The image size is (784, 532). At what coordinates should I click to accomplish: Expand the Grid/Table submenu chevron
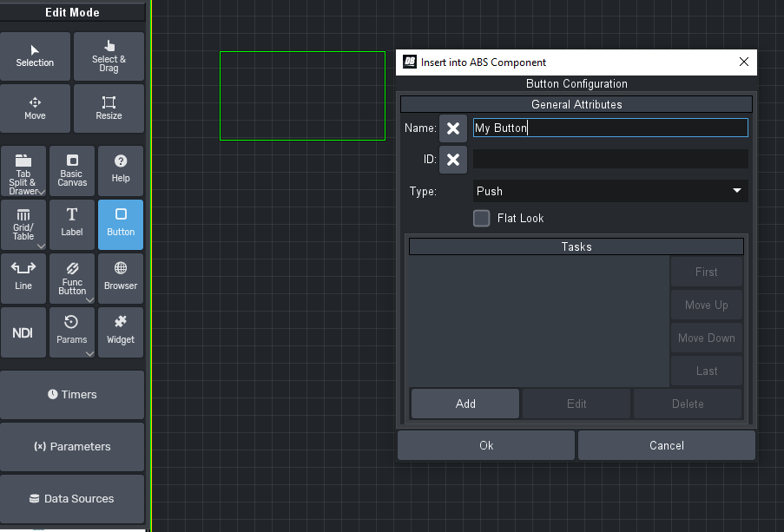point(42,246)
